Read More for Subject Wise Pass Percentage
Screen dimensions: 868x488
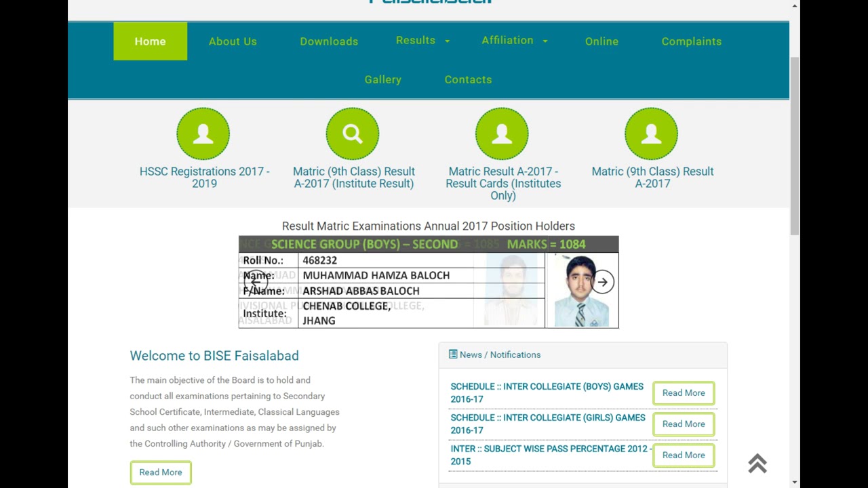(x=684, y=455)
